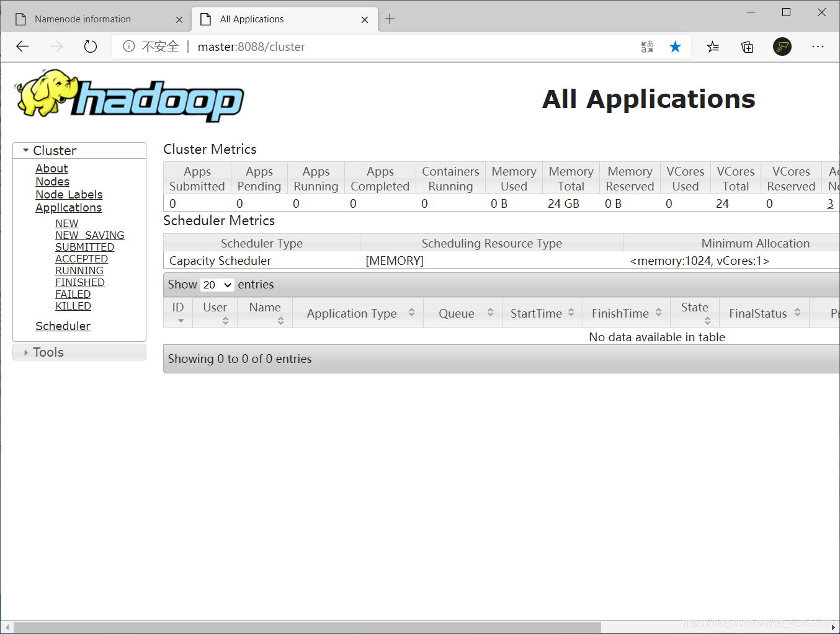
Task: Open the collections icon
Action: tap(748, 47)
